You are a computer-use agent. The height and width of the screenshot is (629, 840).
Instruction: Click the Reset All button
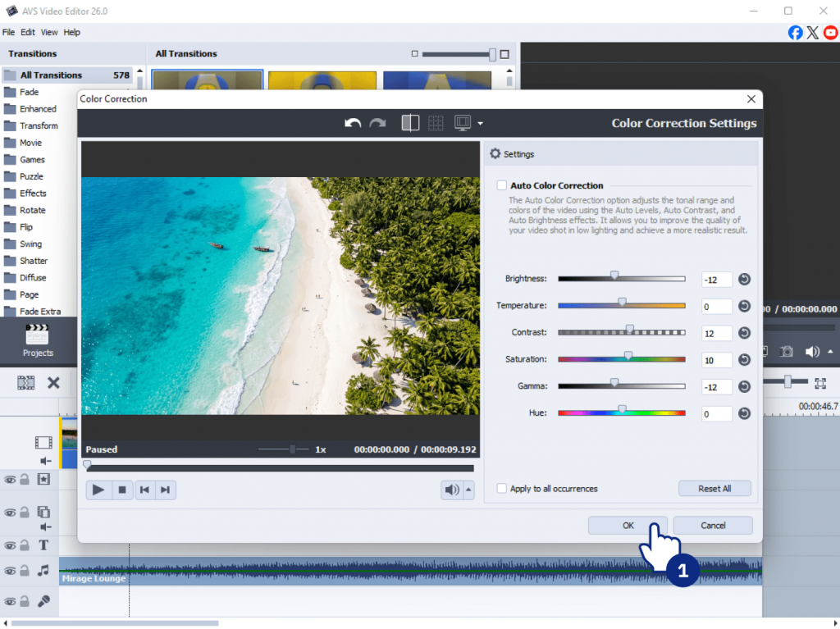pos(714,489)
